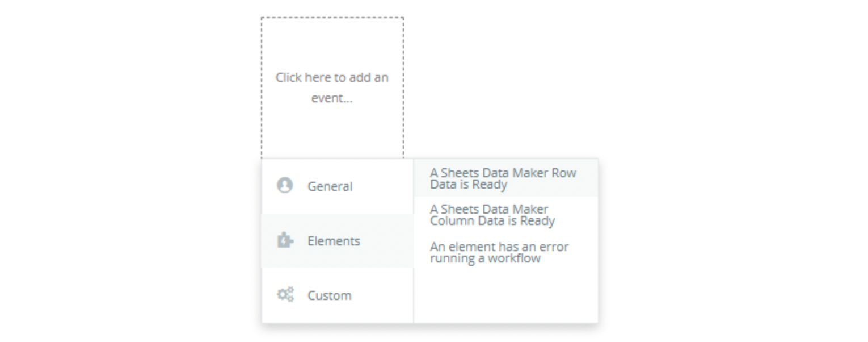Expand the Elements submenu row

tap(338, 241)
